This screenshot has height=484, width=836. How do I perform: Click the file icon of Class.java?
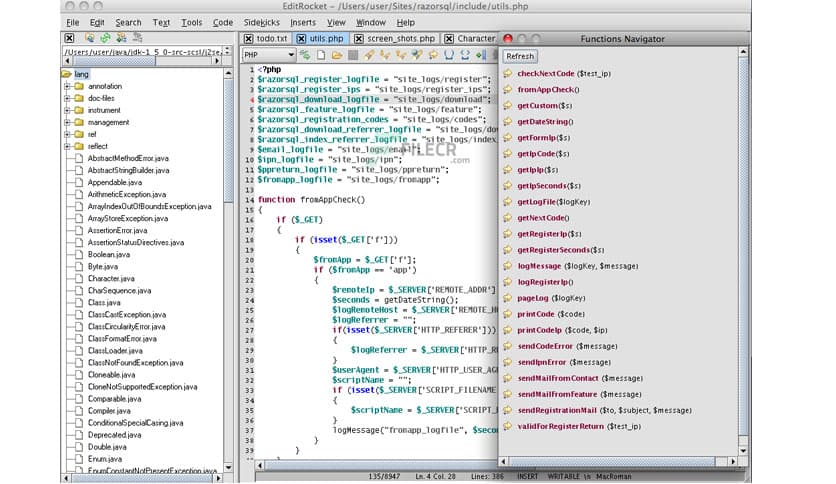click(x=79, y=302)
